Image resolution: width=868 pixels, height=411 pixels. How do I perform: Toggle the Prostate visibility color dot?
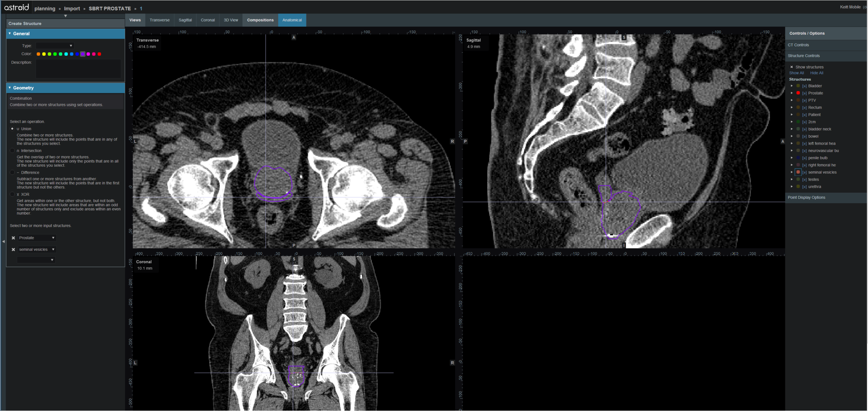[x=798, y=93]
